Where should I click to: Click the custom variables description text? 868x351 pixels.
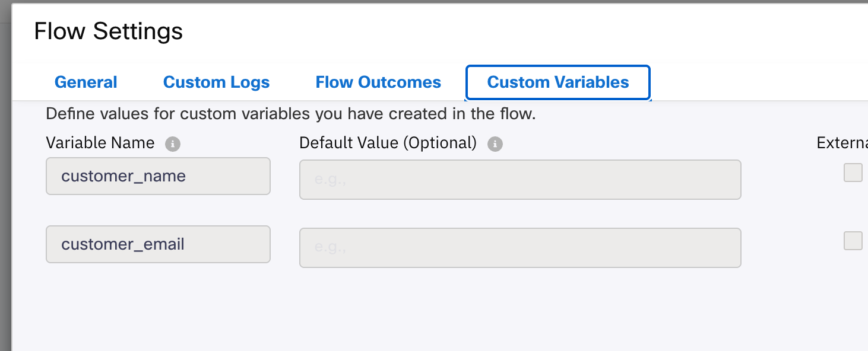pyautogui.click(x=291, y=114)
